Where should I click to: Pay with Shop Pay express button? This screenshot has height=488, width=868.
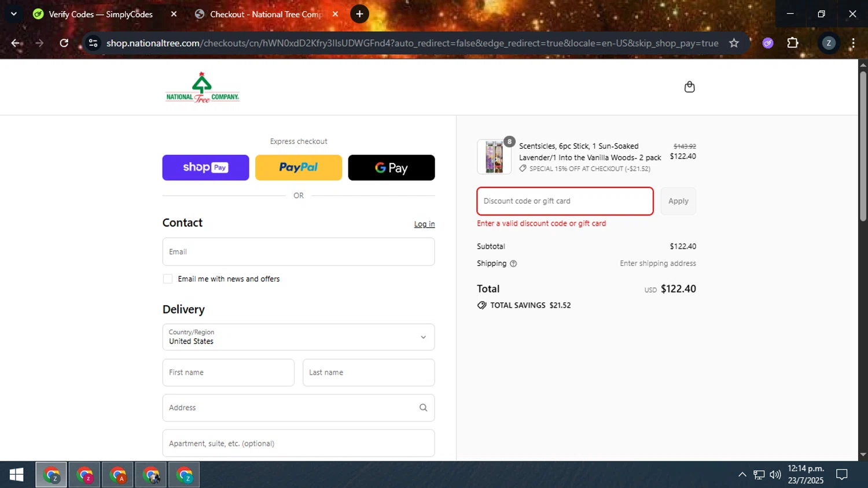click(205, 168)
